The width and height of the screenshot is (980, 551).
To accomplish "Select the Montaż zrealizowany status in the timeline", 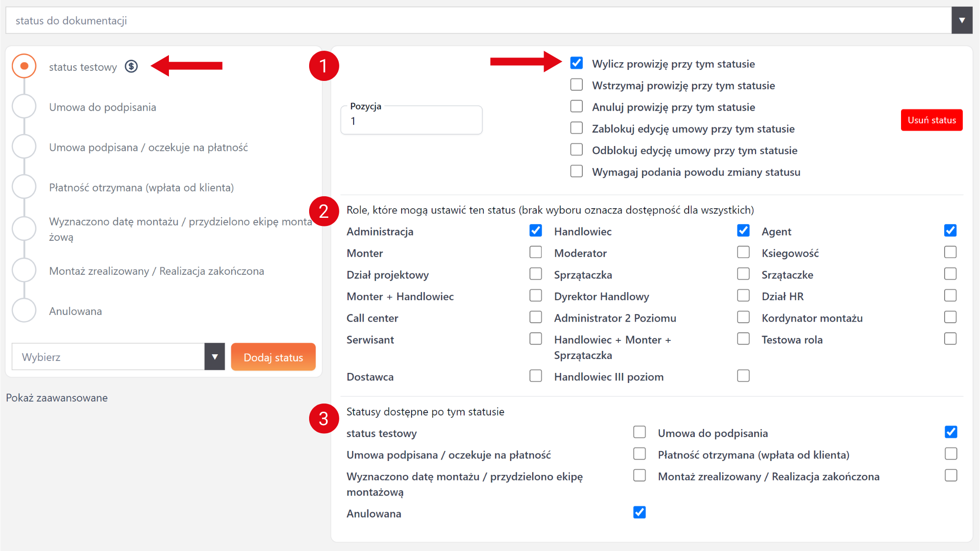I will click(x=24, y=270).
